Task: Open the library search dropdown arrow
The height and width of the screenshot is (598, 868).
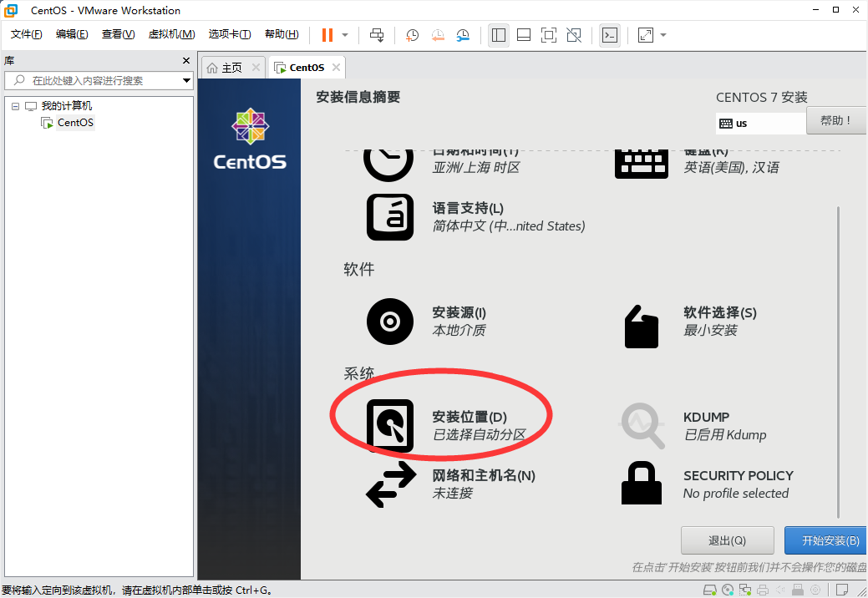Action: pos(186,81)
